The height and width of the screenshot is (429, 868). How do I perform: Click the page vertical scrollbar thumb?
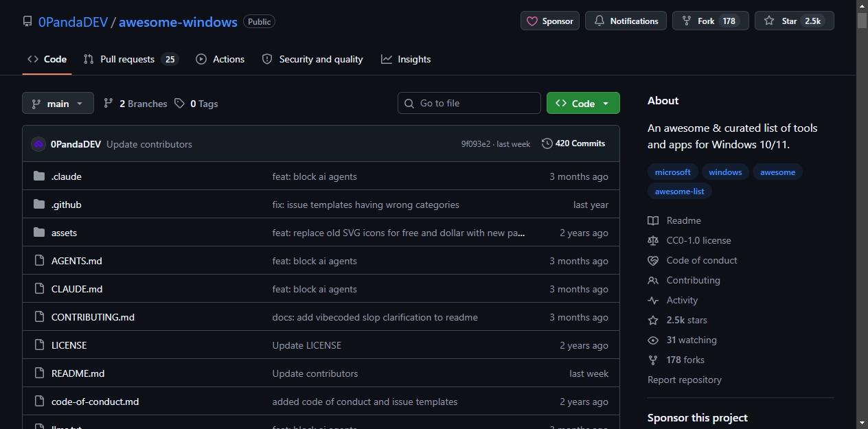tap(862, 20)
